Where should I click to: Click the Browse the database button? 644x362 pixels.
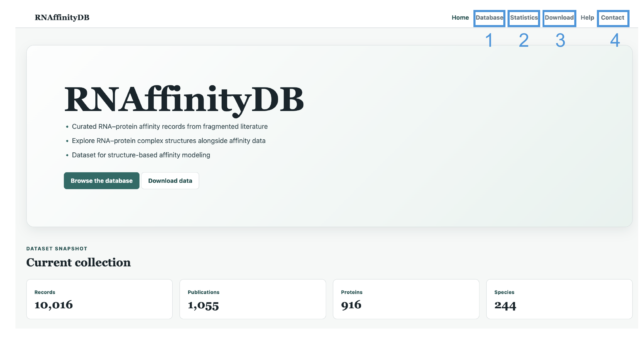click(x=101, y=181)
